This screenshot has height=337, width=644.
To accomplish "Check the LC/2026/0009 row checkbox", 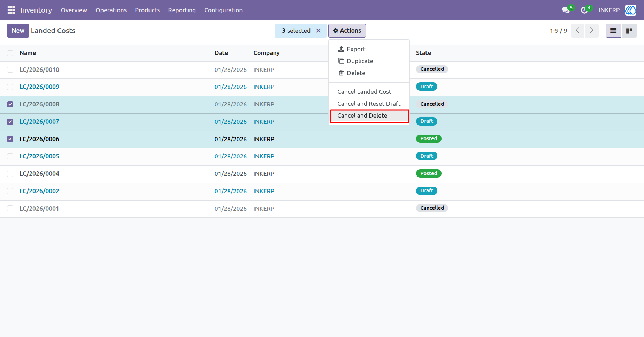I will 10,87.
